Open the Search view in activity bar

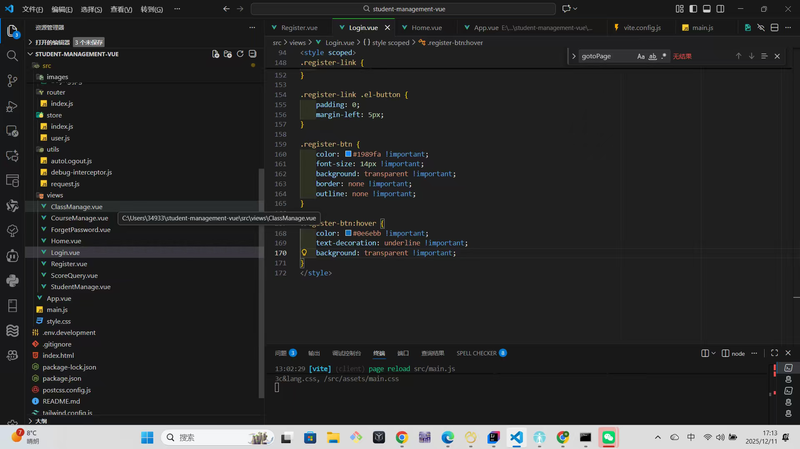[x=12, y=55]
